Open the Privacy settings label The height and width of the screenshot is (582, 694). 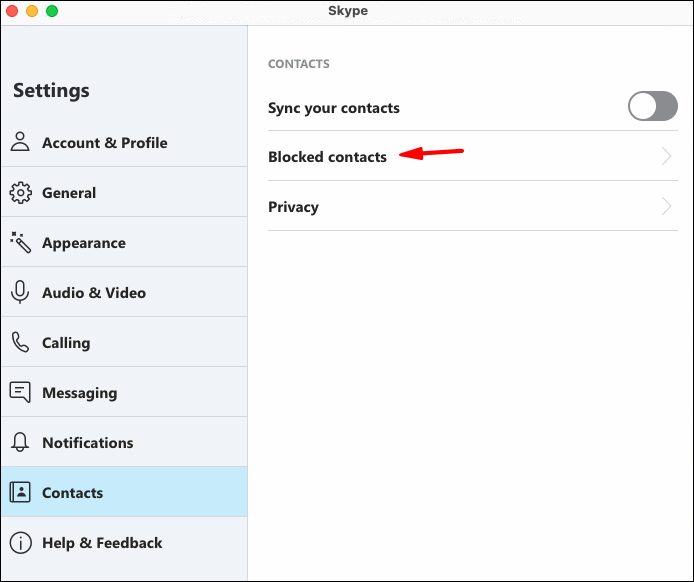click(x=293, y=207)
